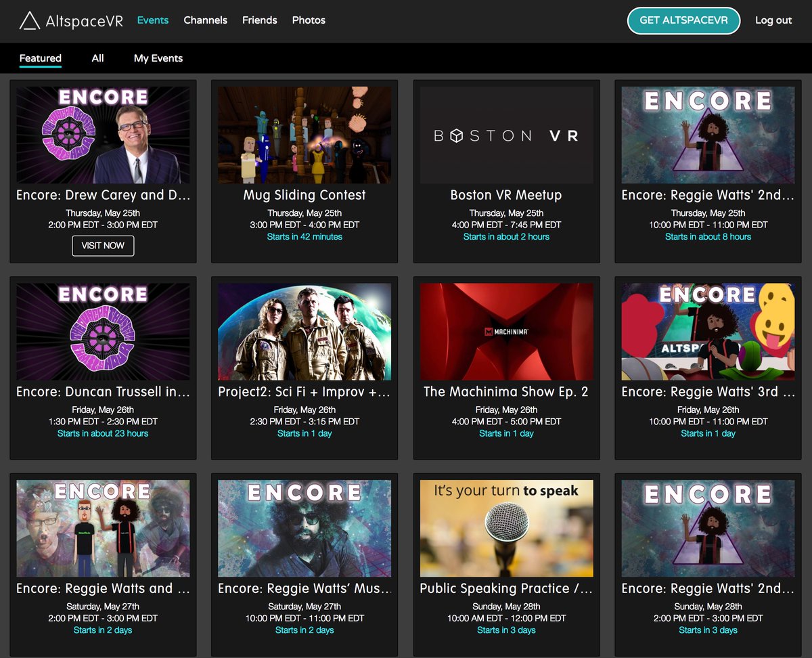812x658 pixels.
Task: Click the 'Starts in about 8 hours' text
Action: 708,237
